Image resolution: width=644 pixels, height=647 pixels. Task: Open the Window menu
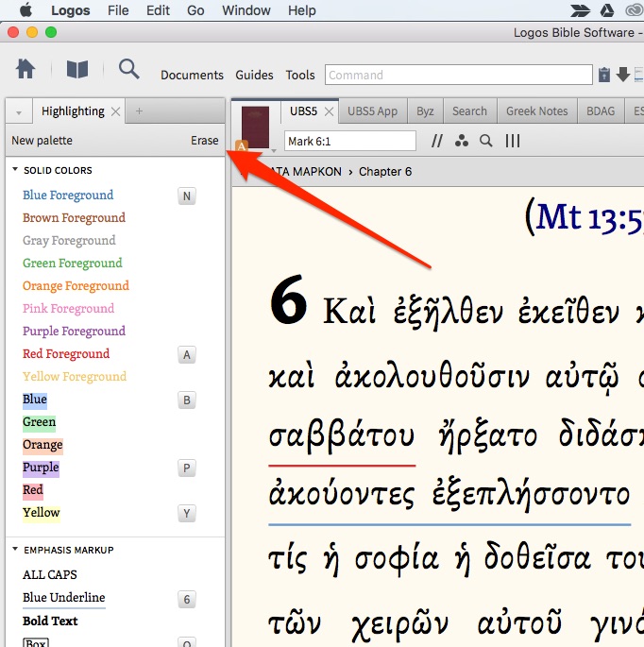246,10
